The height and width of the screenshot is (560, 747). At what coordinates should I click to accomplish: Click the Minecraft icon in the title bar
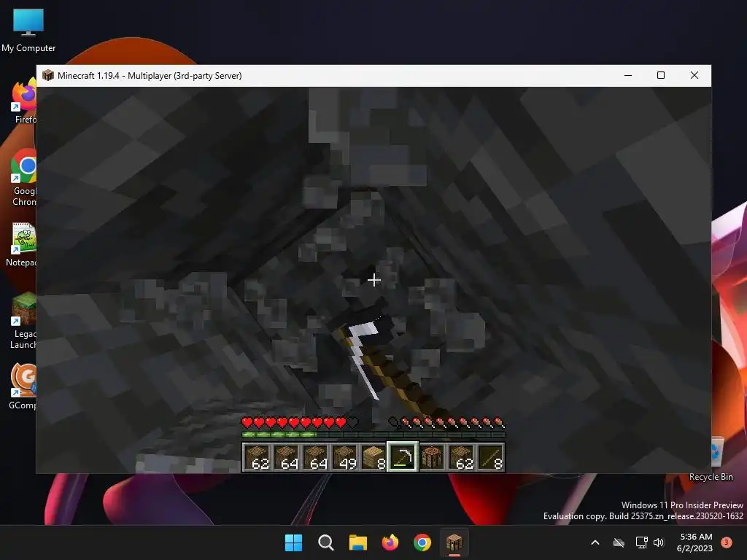47,75
